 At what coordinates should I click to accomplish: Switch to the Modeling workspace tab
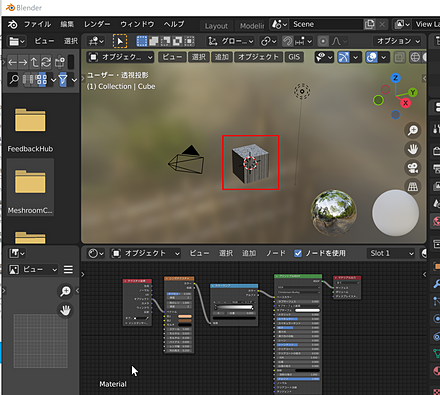(x=252, y=26)
